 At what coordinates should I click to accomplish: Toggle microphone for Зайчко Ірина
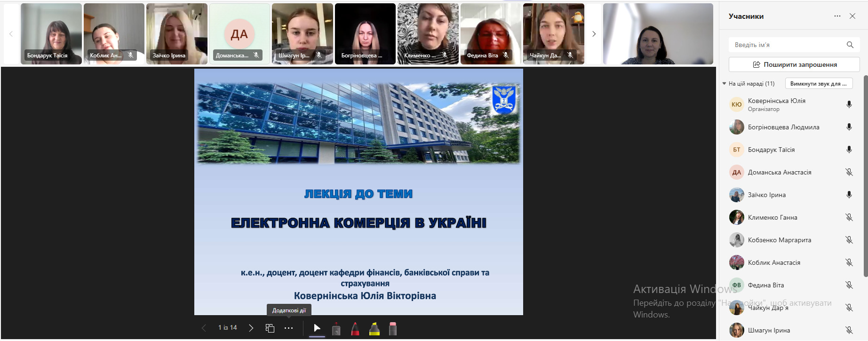click(849, 195)
